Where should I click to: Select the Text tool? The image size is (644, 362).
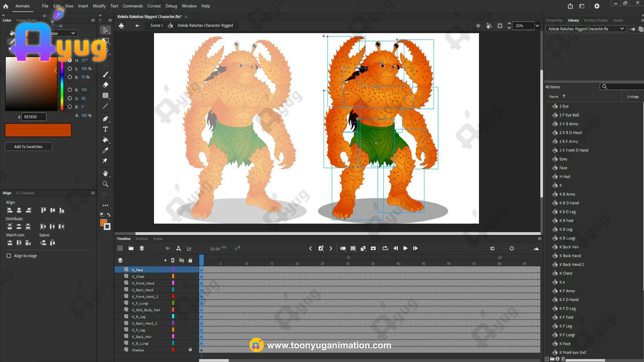[x=105, y=129]
